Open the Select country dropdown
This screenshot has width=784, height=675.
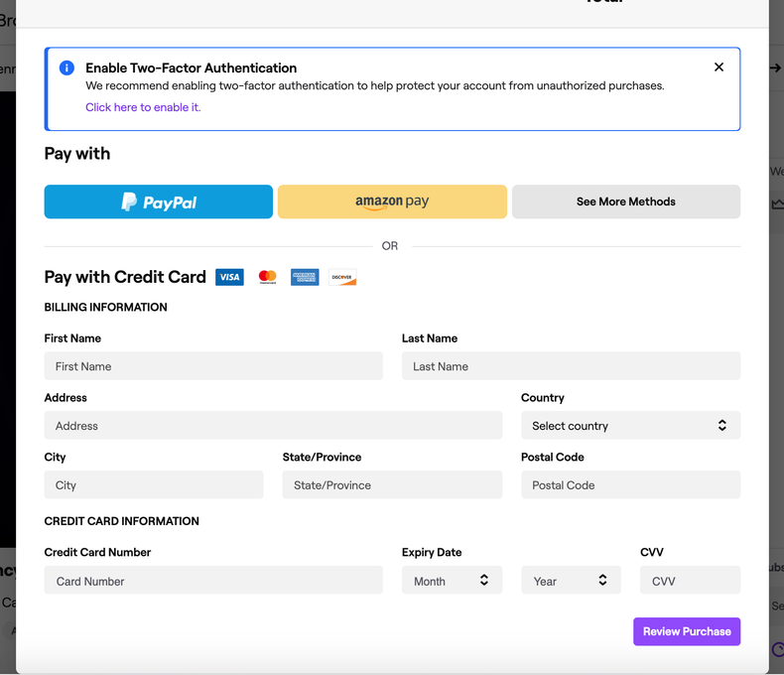click(x=630, y=426)
